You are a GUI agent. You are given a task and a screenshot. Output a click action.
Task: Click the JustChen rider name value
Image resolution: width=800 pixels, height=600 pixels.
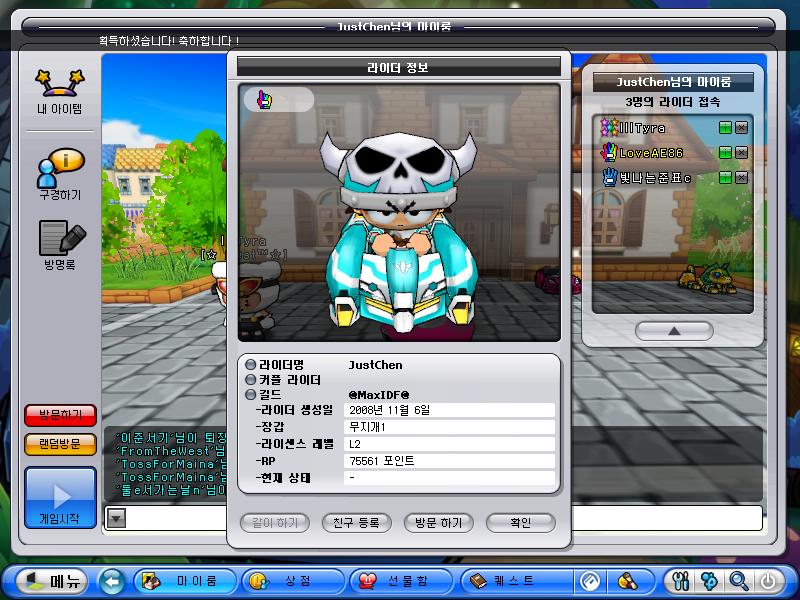click(376, 365)
